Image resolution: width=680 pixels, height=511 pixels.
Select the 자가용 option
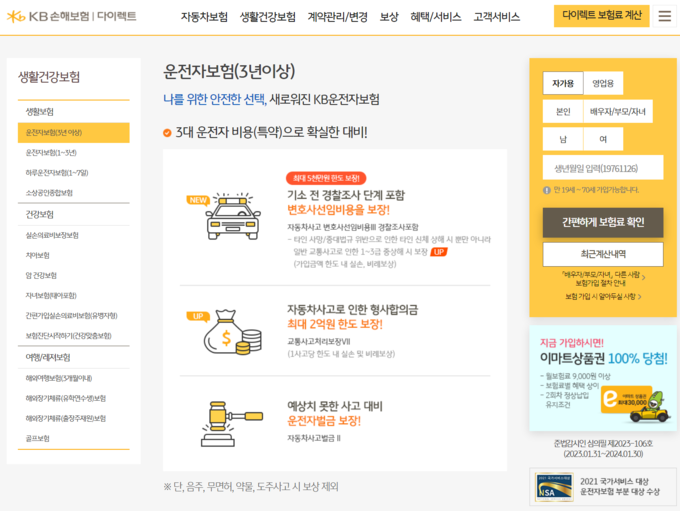pos(563,83)
